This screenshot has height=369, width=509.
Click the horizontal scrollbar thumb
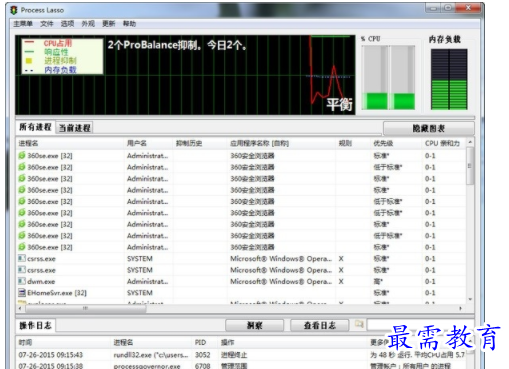click(x=85, y=309)
